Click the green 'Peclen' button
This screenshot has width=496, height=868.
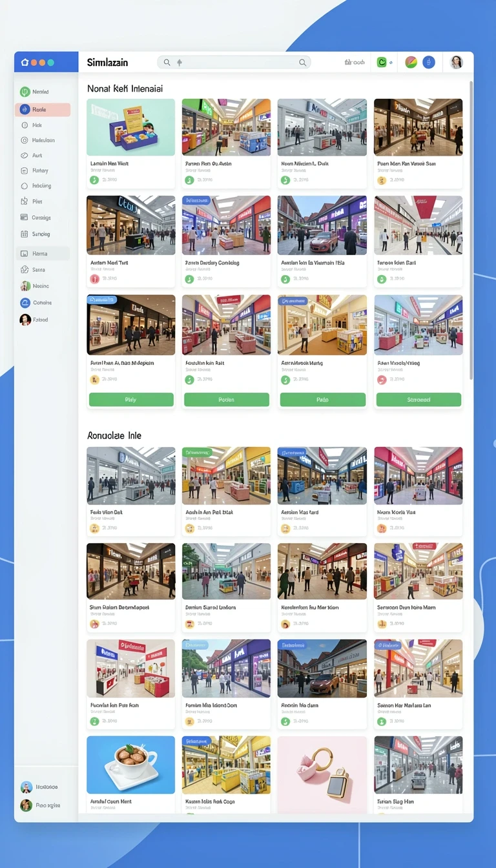click(x=227, y=400)
